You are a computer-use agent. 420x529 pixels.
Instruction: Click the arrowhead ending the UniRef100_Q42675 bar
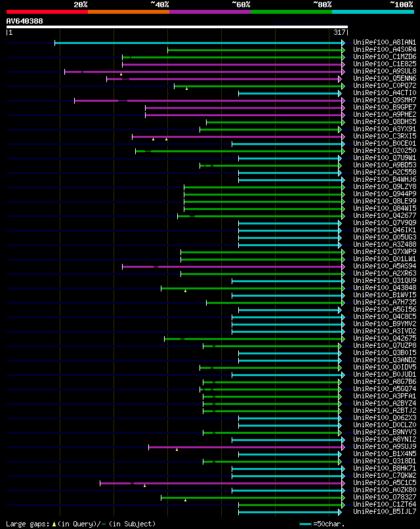tap(343, 339)
